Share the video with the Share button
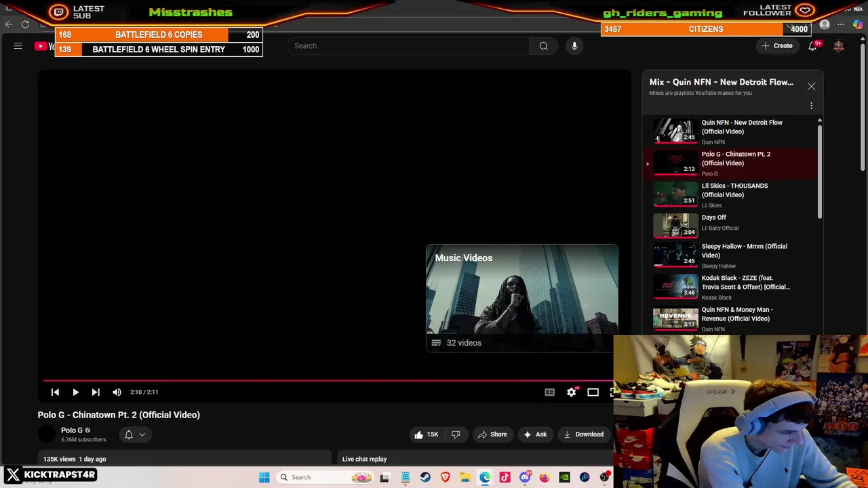Screen dimensions: 868x488 pyautogui.click(x=492, y=434)
